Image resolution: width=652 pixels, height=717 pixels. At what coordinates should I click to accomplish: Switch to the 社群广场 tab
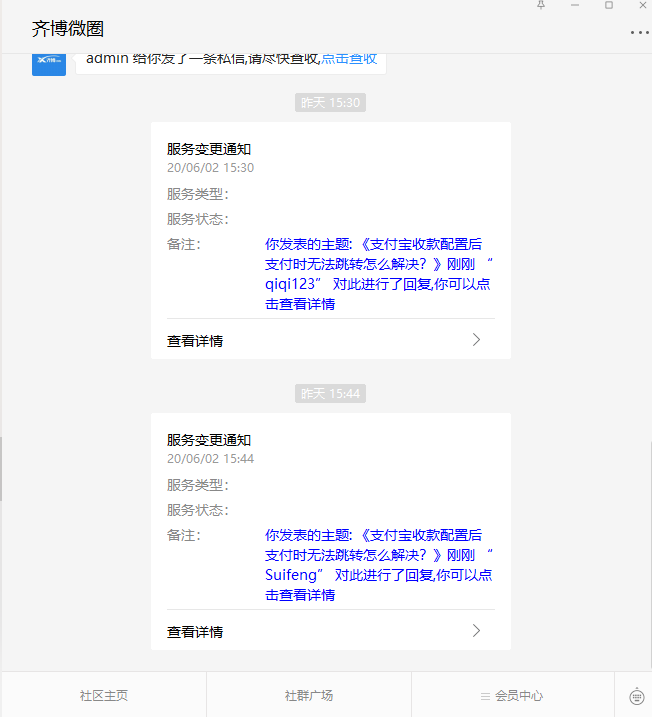[x=309, y=696]
